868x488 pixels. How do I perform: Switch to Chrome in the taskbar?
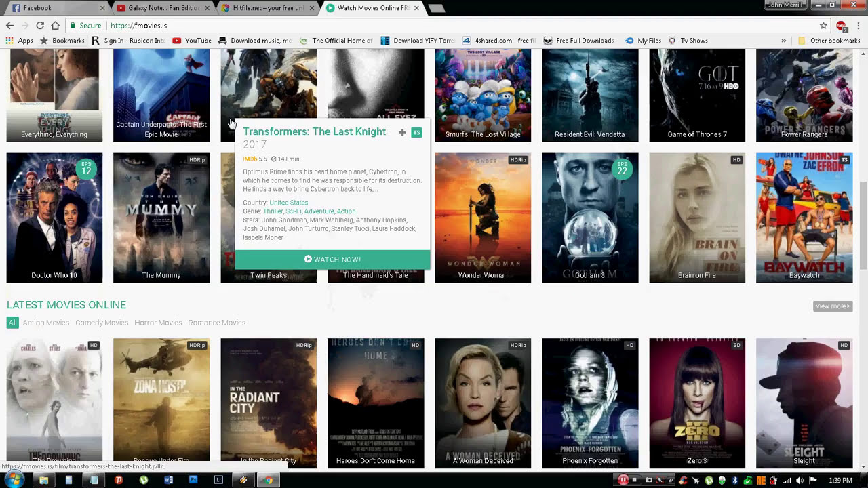[x=269, y=480]
